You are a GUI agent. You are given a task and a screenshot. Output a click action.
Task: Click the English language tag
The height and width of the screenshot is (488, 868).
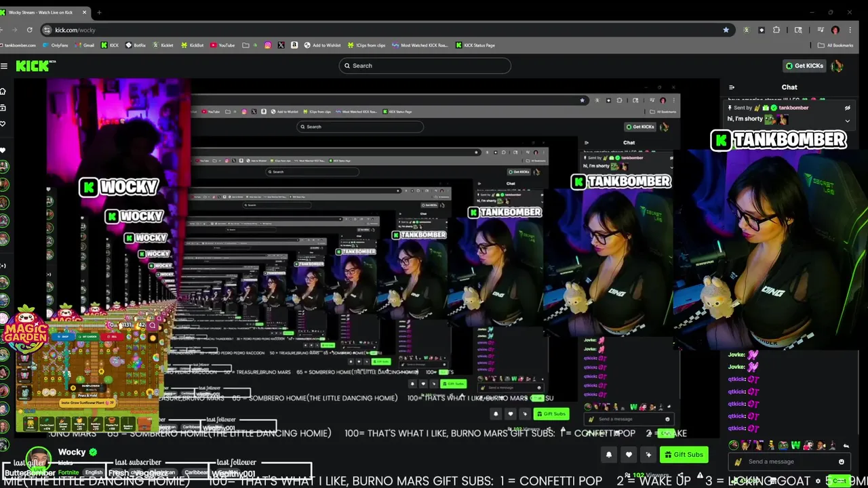coord(94,472)
